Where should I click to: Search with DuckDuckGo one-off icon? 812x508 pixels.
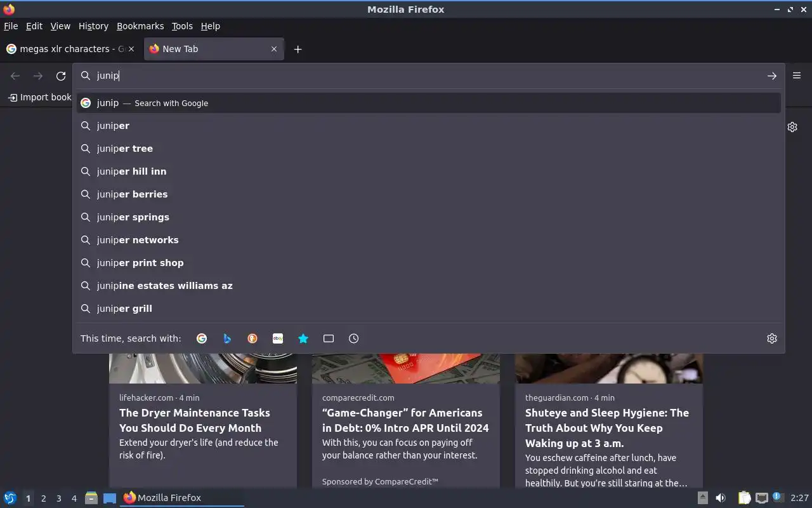pos(252,338)
